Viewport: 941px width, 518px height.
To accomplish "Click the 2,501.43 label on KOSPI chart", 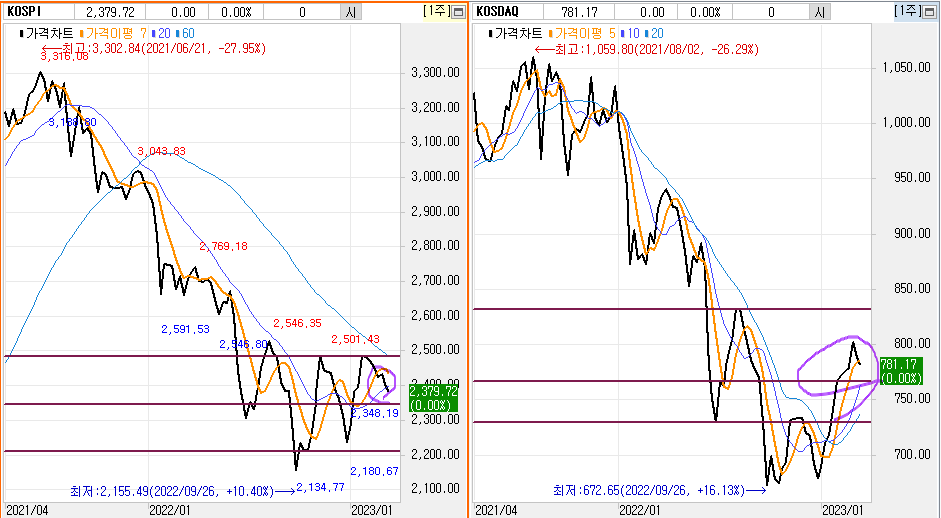I will pyautogui.click(x=355, y=339).
